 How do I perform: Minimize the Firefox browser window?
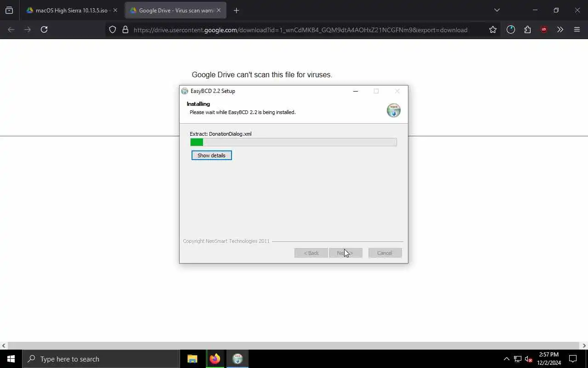535,10
